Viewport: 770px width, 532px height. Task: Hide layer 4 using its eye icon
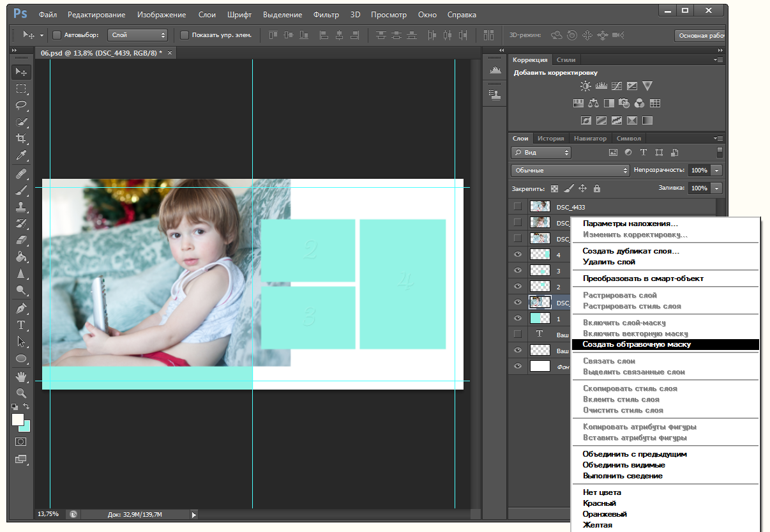pos(518,255)
